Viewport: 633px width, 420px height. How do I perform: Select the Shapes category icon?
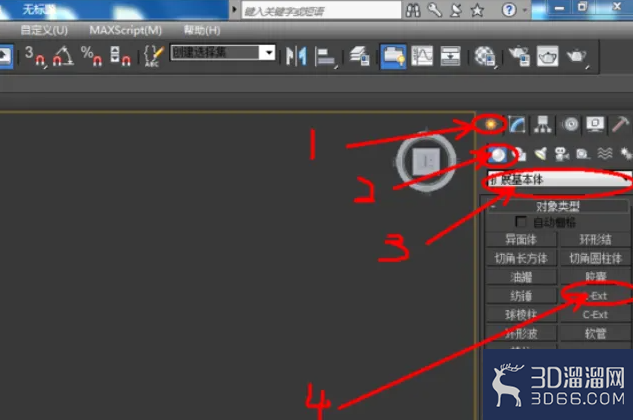pos(520,154)
